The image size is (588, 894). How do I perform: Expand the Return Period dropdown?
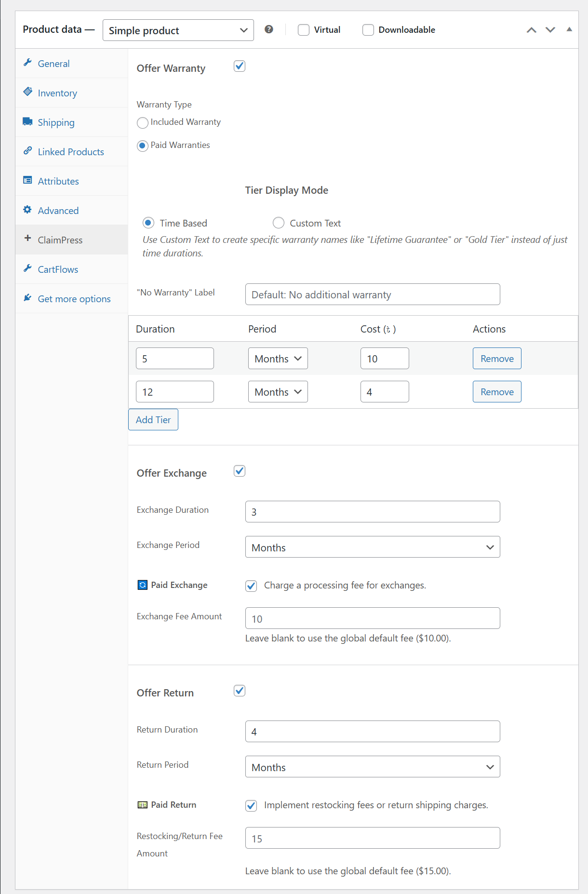coord(372,767)
